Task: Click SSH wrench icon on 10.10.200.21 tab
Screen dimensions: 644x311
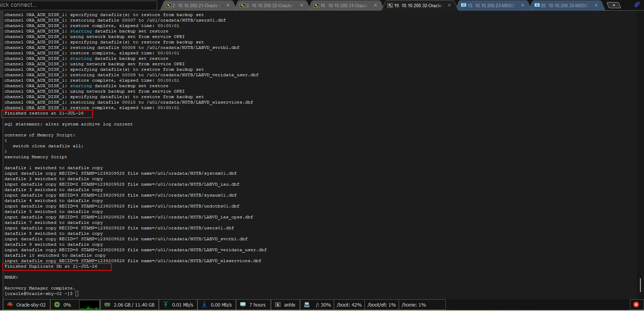Action: [168, 5]
